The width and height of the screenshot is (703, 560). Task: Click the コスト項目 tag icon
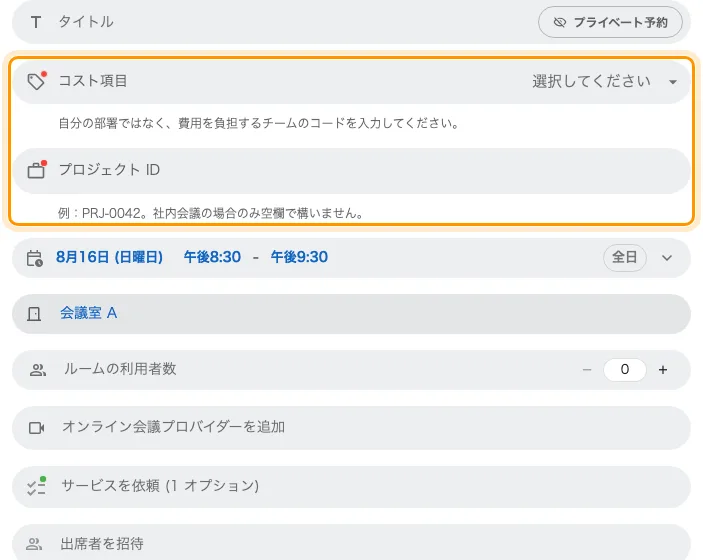[x=36, y=81]
